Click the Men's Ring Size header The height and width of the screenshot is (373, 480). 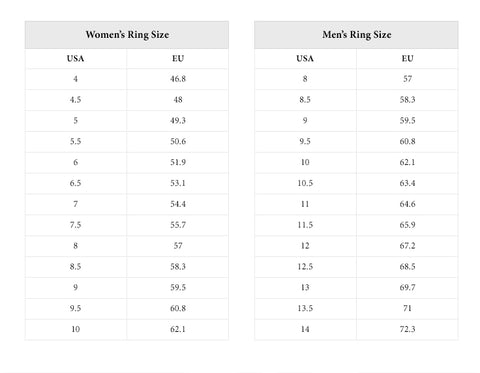(357, 35)
